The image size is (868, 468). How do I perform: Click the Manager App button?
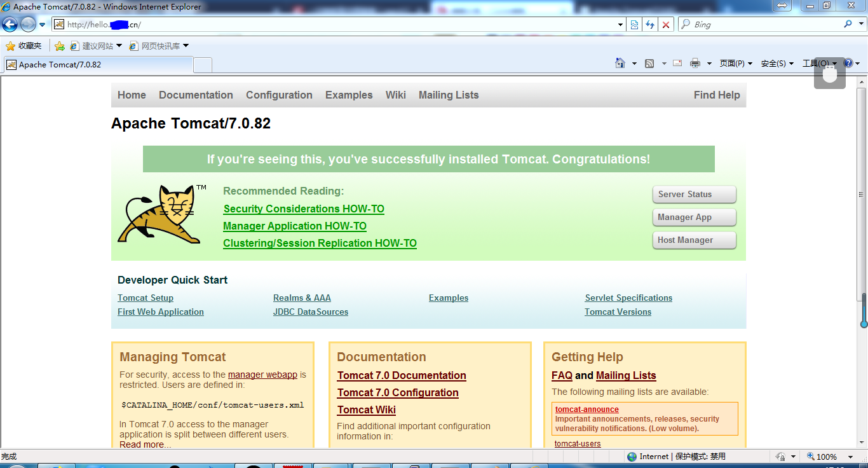tap(694, 217)
